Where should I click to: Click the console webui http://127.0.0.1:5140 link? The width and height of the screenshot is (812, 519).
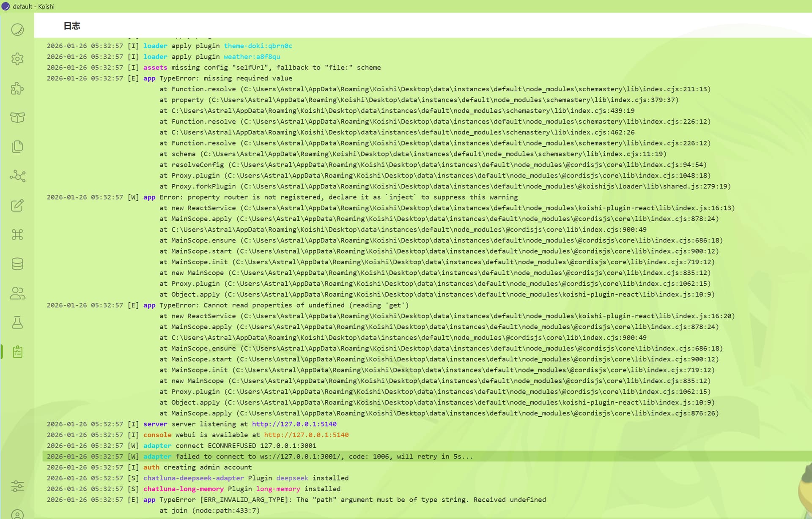pos(306,435)
